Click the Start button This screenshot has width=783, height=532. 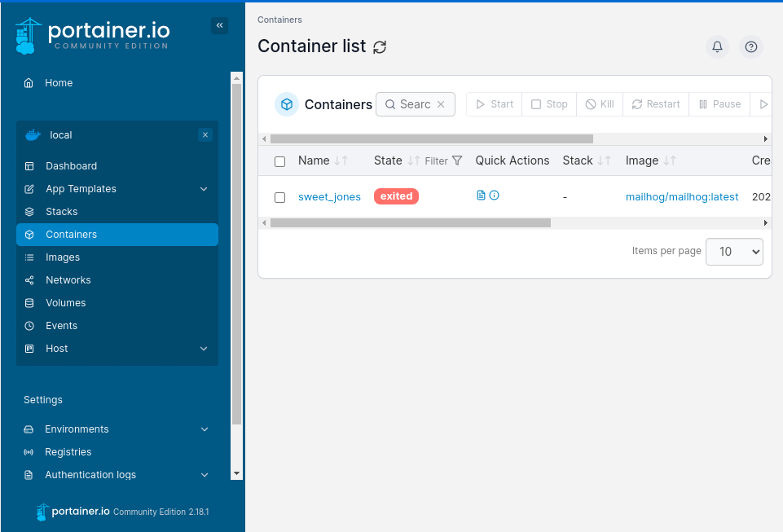pyautogui.click(x=495, y=104)
